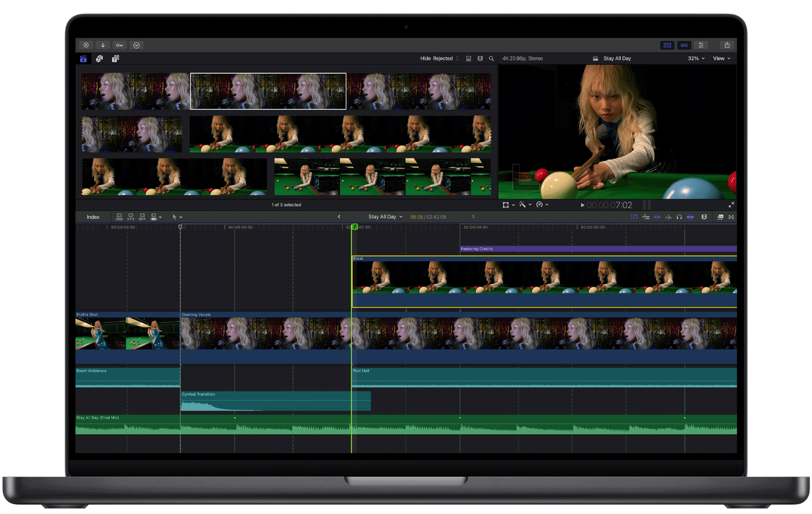Solo selected clips using the headphones icon
The height and width of the screenshot is (514, 812).
(680, 217)
